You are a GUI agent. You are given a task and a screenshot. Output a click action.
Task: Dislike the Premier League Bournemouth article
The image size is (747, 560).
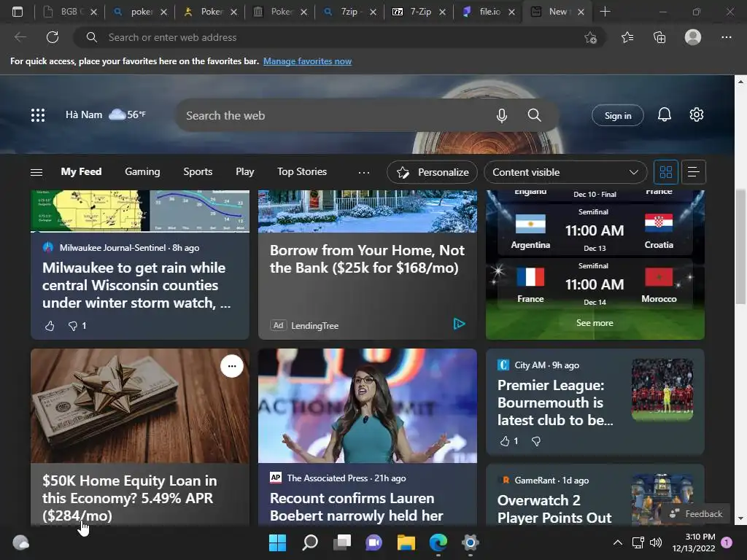(x=536, y=441)
